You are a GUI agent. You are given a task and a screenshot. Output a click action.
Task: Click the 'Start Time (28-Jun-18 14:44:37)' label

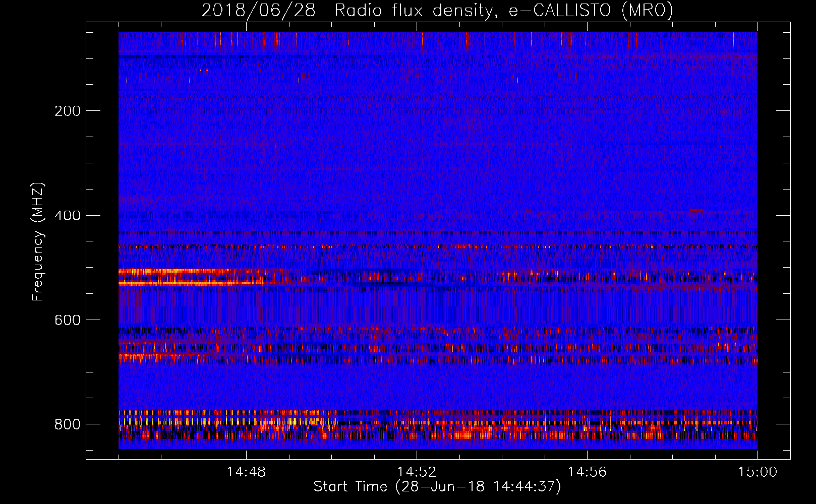(437, 487)
